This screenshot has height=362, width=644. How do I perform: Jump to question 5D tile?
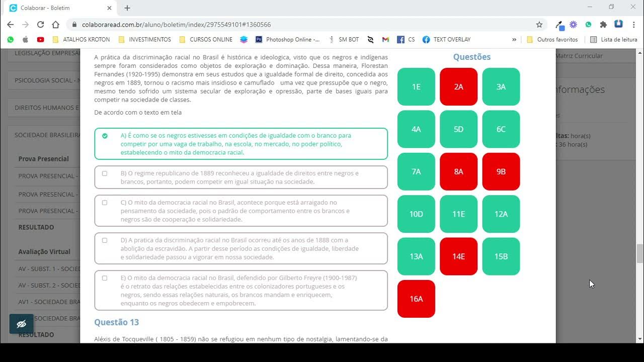458,129
